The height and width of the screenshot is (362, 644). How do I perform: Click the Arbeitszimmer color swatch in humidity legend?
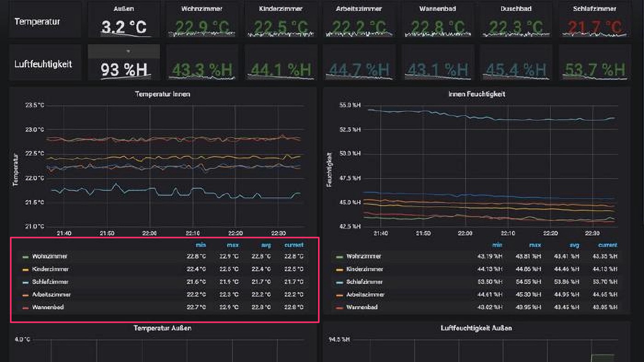[x=340, y=294]
